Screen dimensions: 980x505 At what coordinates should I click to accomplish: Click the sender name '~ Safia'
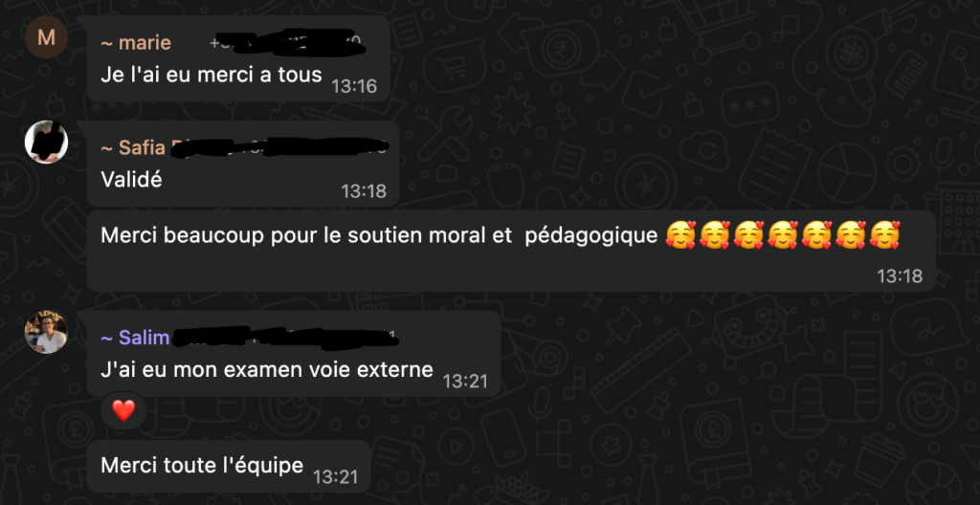click(x=132, y=148)
